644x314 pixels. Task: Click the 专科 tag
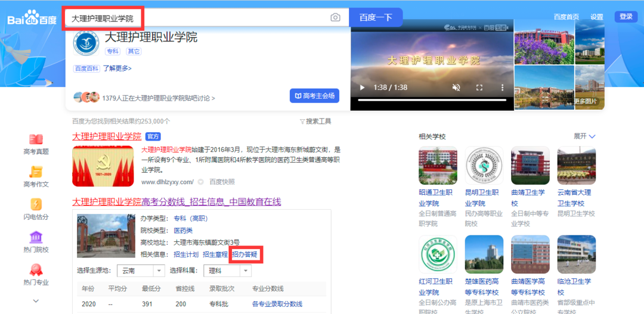[112, 51]
